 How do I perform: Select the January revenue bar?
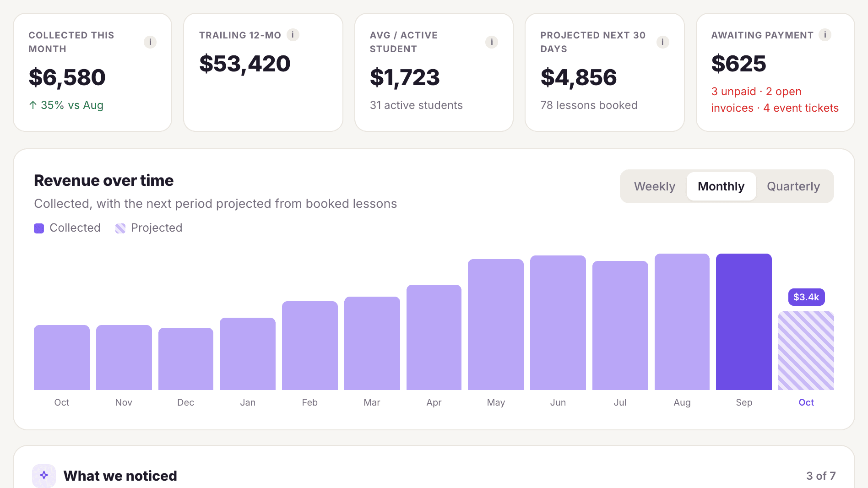[x=248, y=354]
